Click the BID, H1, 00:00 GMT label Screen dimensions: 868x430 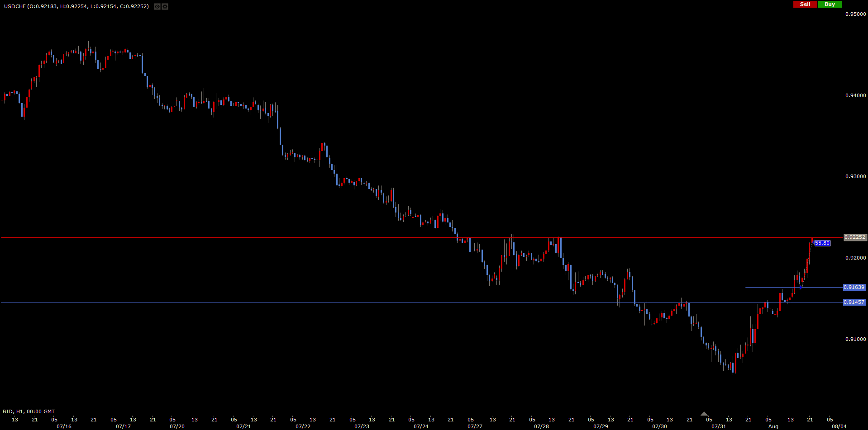point(29,411)
